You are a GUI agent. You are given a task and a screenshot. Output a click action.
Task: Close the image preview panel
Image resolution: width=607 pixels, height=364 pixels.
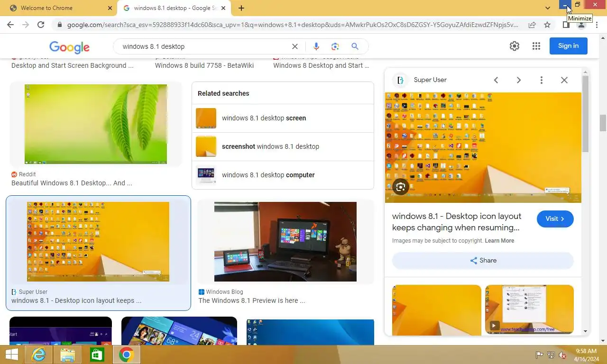point(564,80)
